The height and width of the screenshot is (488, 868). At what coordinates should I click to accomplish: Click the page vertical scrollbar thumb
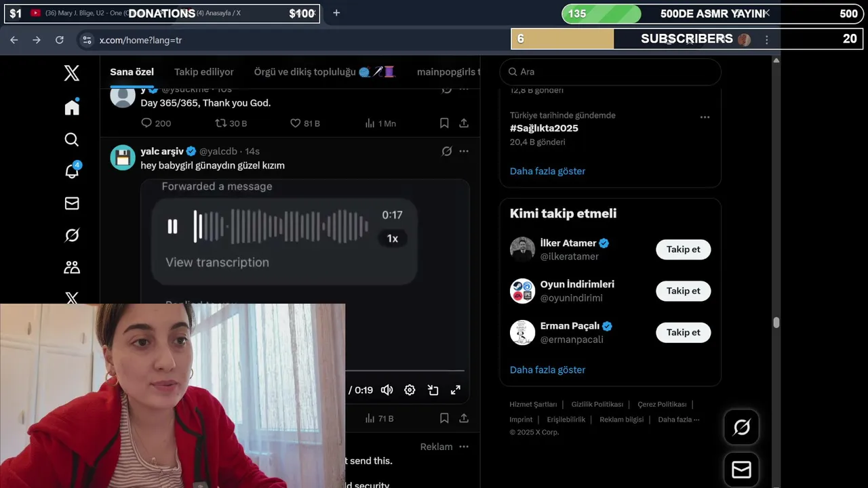pyautogui.click(x=776, y=323)
